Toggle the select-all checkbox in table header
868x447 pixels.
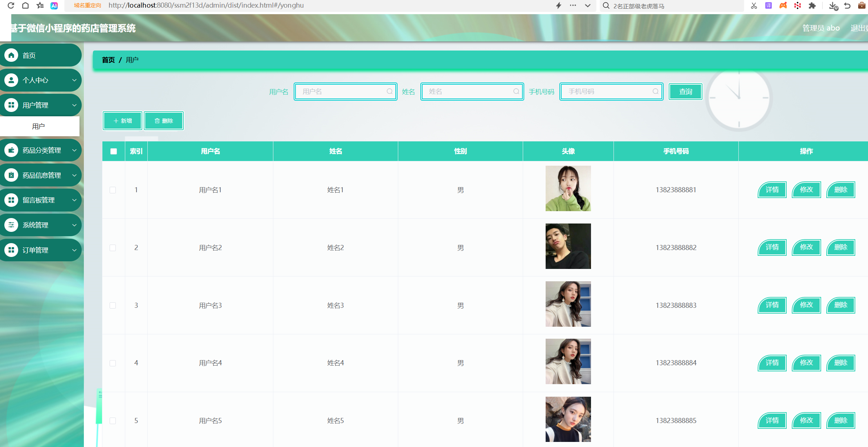[114, 151]
